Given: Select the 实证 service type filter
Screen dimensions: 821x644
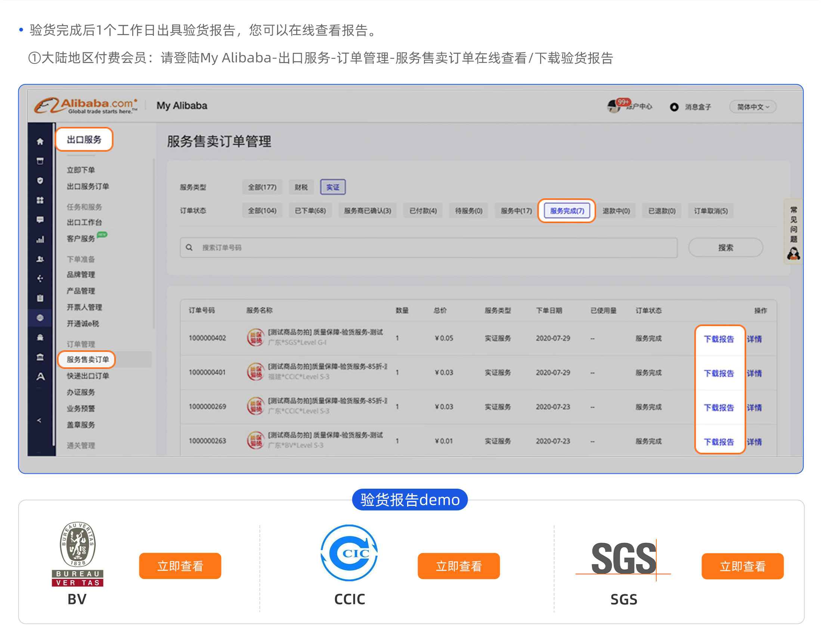Looking at the screenshot, I should (x=332, y=187).
